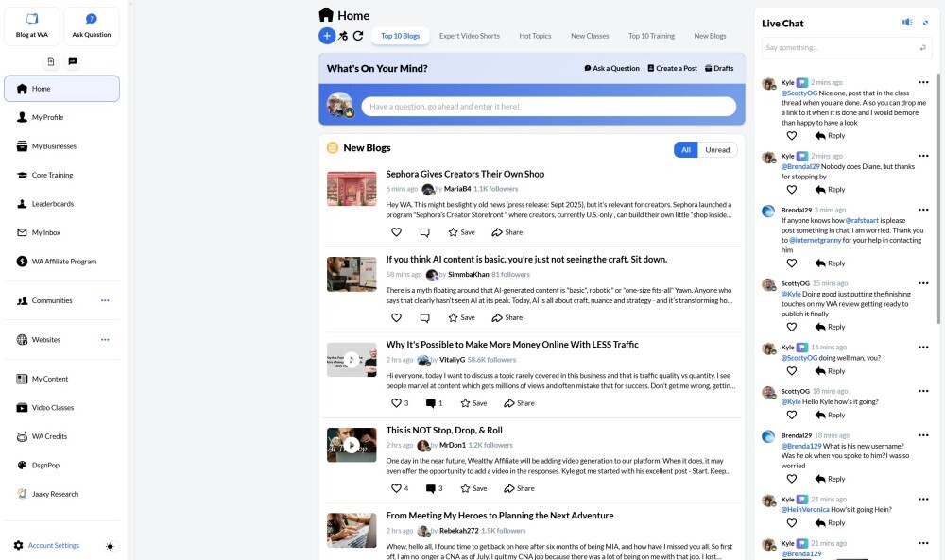Open the chat bubble icon above Home
Screen dimensions: 945x560
pyautogui.click(x=73, y=61)
